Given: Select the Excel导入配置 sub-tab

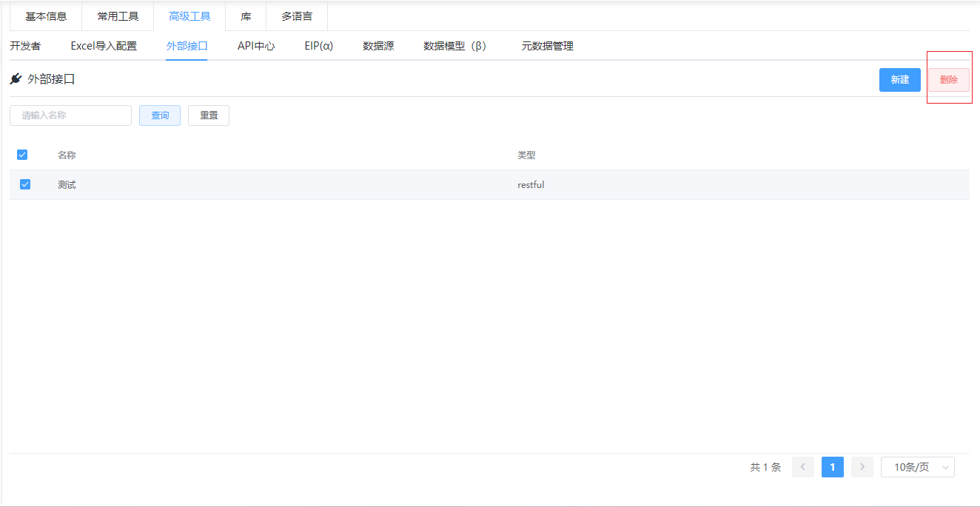Looking at the screenshot, I should (104, 46).
